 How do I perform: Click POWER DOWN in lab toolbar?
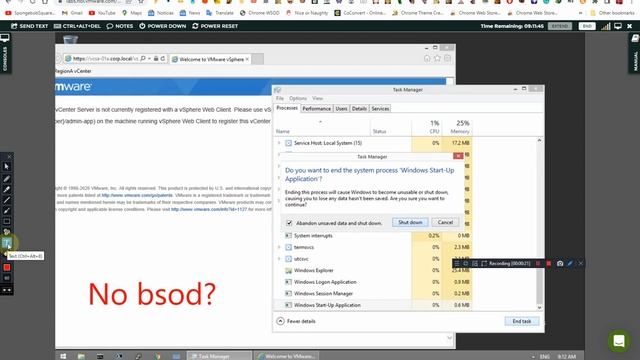[x=162, y=26]
